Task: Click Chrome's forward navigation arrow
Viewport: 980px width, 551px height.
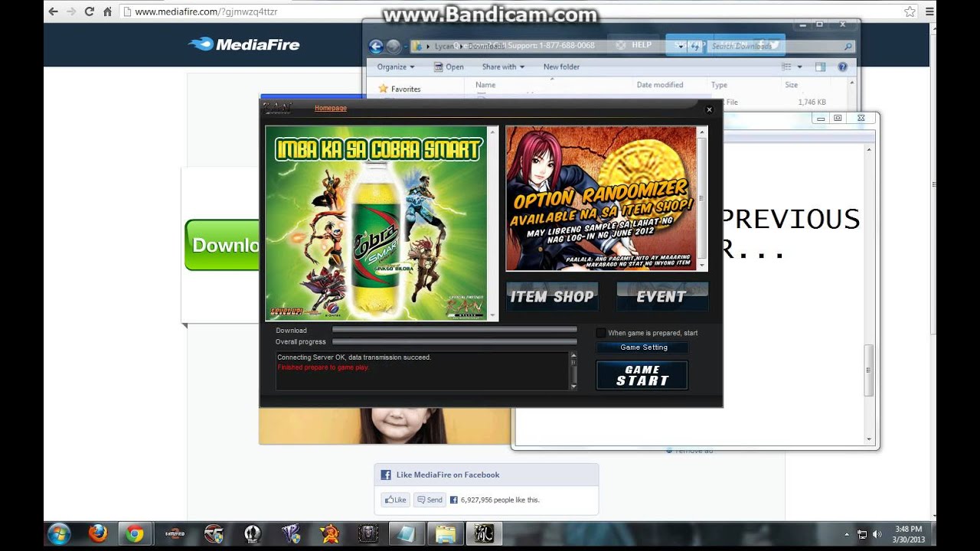Action: click(71, 11)
